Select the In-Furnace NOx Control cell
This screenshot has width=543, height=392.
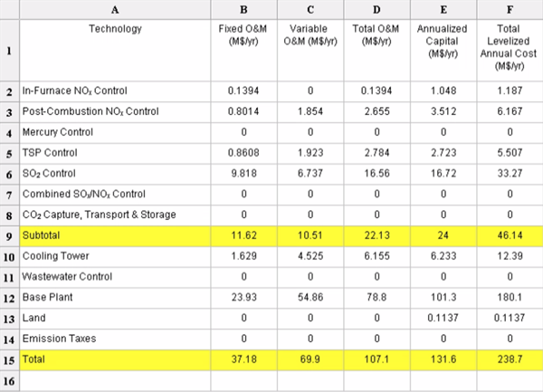tap(115, 91)
